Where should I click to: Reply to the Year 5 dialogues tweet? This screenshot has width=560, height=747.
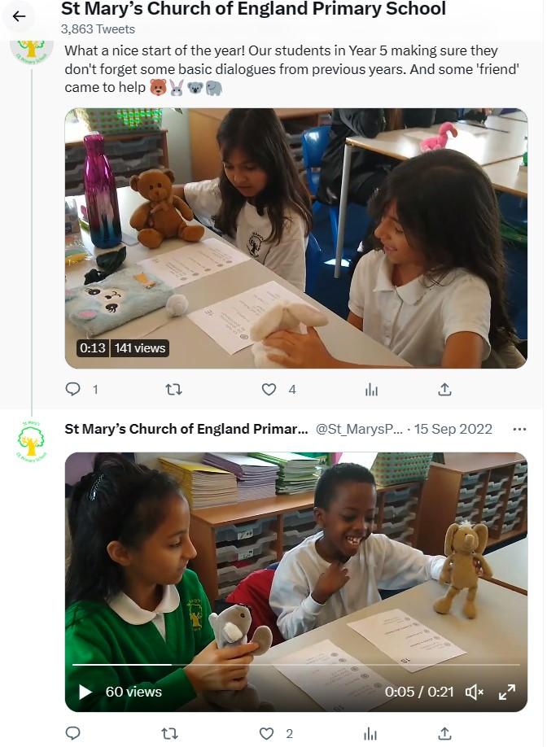click(73, 389)
